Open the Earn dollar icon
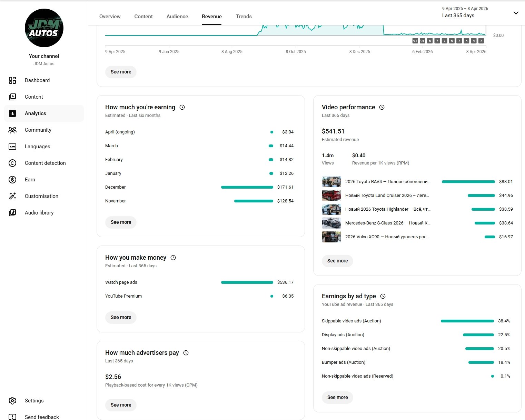Image resolution: width=525 pixels, height=420 pixels. 12,180
